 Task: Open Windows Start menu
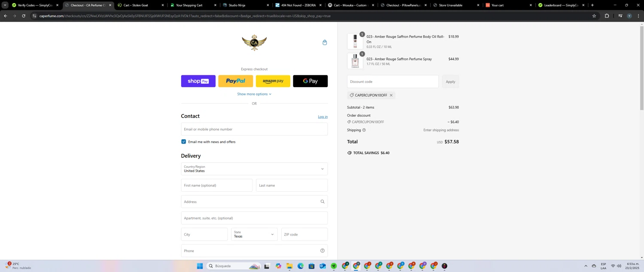tap(200, 266)
